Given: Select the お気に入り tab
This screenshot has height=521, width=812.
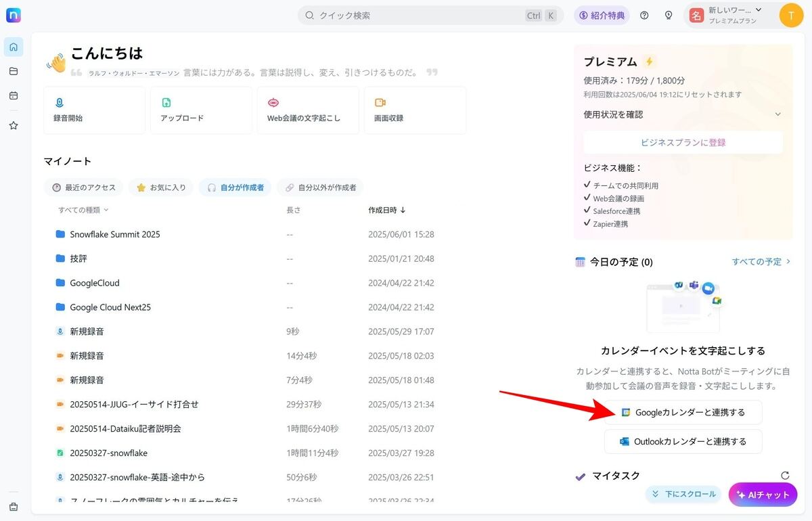Looking at the screenshot, I should pyautogui.click(x=161, y=187).
